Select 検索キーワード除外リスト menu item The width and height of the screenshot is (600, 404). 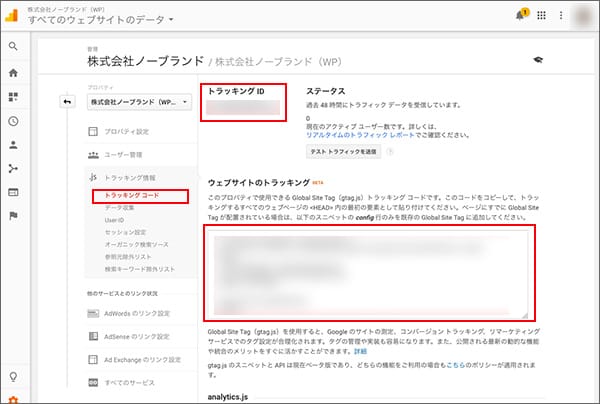pyautogui.click(x=140, y=269)
